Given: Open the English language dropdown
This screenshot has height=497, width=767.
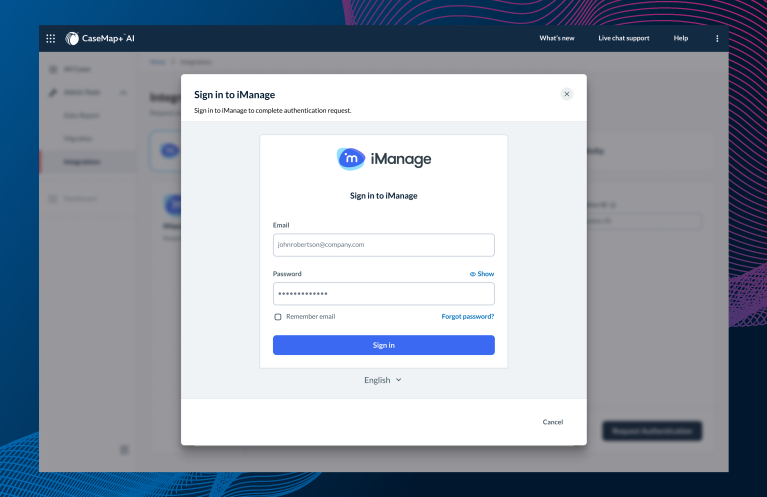Looking at the screenshot, I should click(x=383, y=380).
